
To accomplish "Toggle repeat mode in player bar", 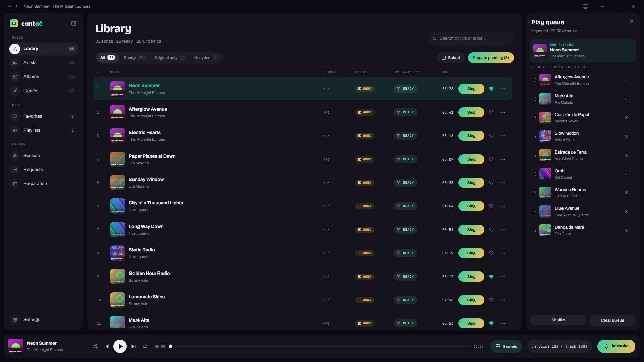I will pos(145,346).
